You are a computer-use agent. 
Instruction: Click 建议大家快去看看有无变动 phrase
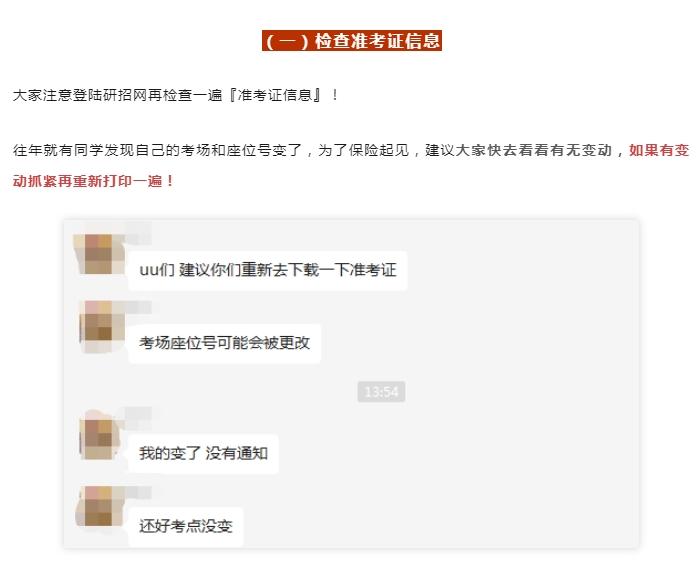click(518, 150)
